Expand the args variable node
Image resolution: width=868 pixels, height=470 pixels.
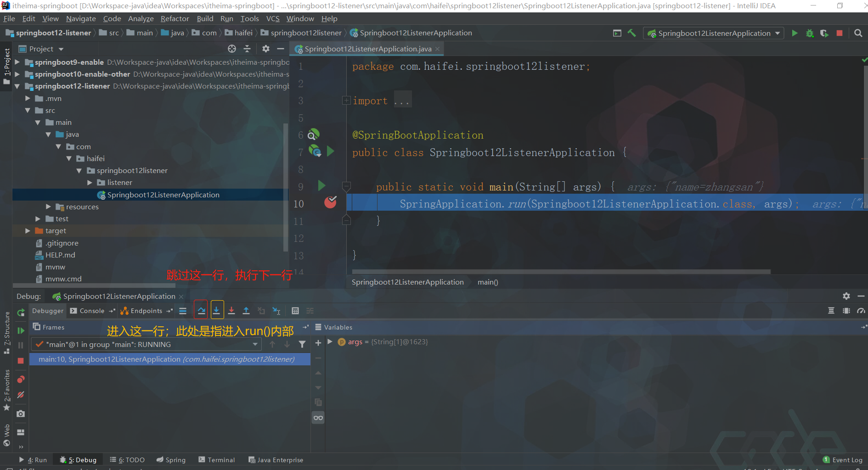pyautogui.click(x=330, y=342)
